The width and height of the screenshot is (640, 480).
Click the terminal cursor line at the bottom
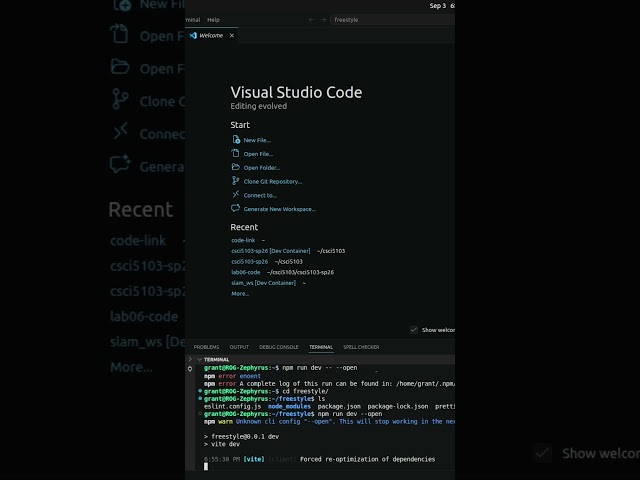click(206, 467)
